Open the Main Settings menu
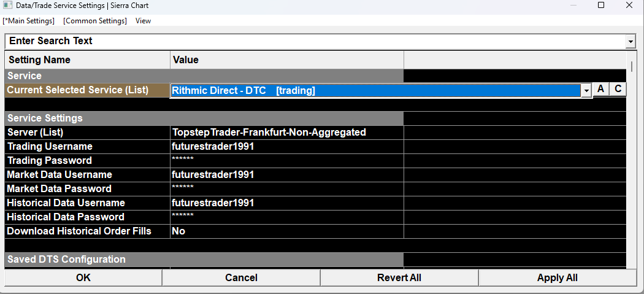This screenshot has height=294, width=644. pos(29,21)
